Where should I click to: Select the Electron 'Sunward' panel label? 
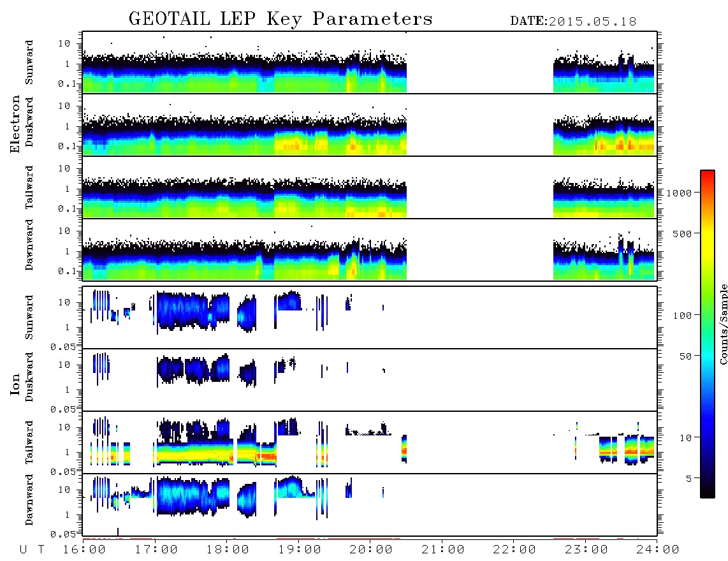(x=29, y=62)
